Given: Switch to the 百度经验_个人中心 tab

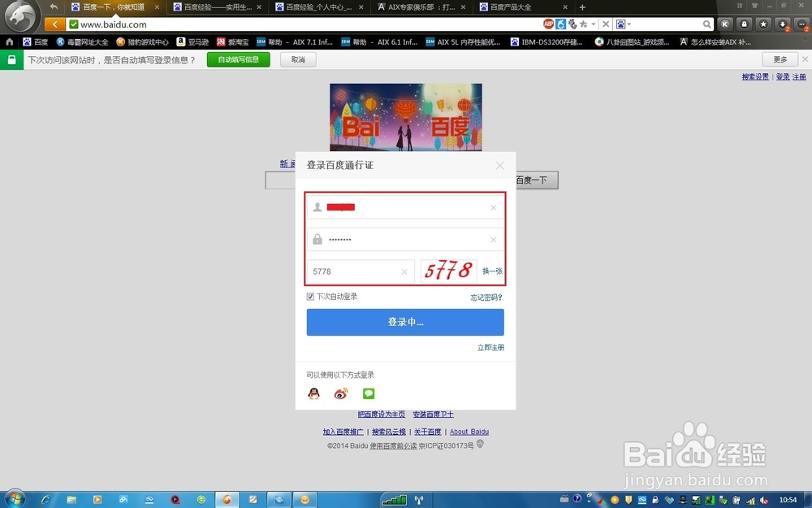Looking at the screenshot, I should pos(319,7).
